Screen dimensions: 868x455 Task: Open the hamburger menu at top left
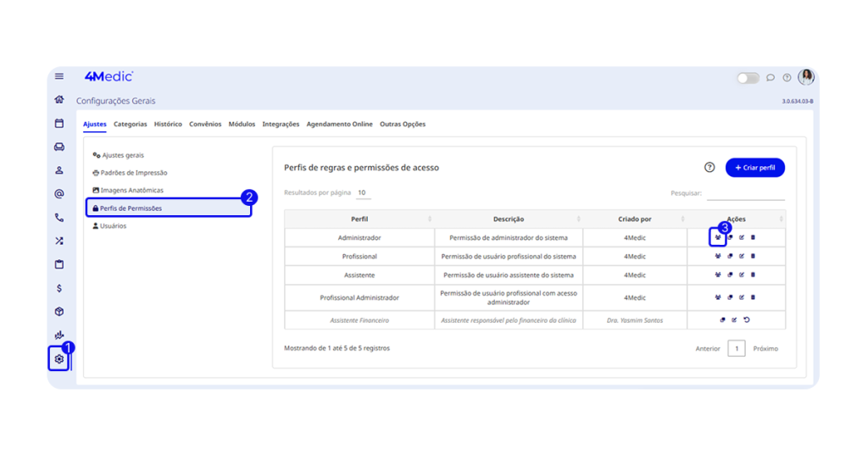click(59, 76)
